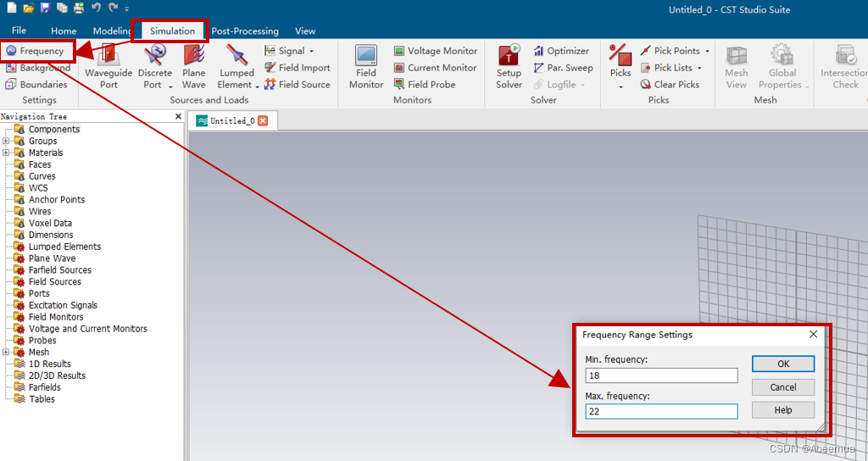
Task: Click Clear Picks
Action: (x=670, y=85)
